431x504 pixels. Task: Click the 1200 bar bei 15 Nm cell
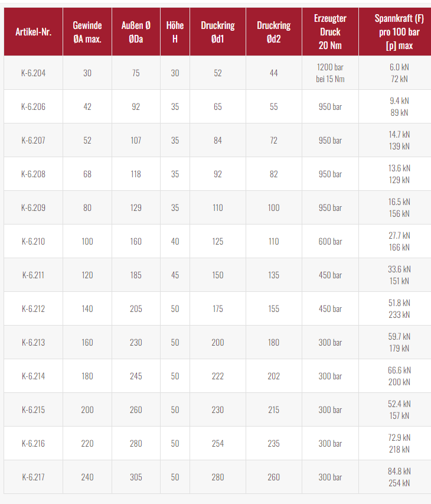pyautogui.click(x=330, y=73)
